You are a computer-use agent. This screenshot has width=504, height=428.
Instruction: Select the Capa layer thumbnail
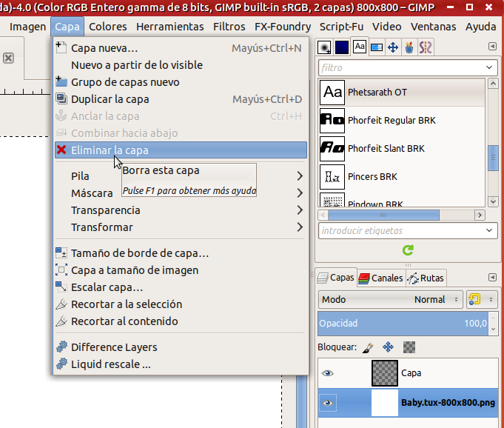[385, 373]
